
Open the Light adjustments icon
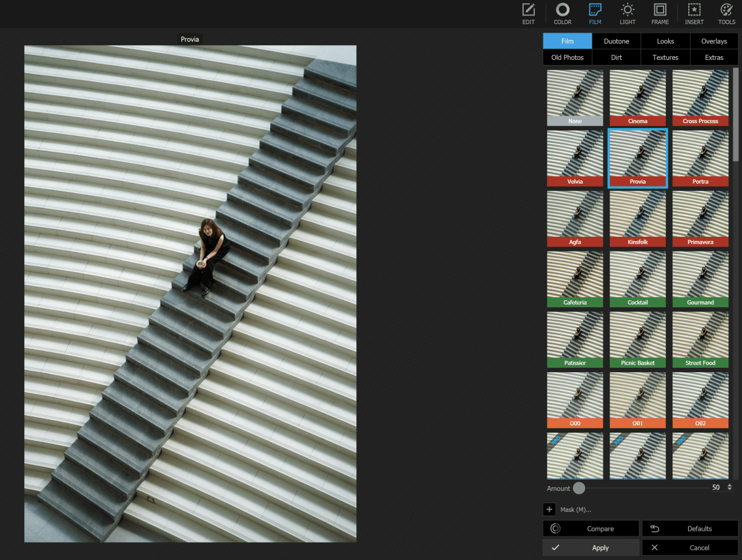click(627, 14)
